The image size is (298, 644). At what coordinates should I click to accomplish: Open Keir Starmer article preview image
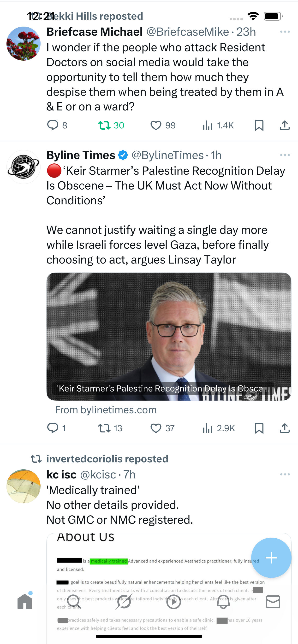pyautogui.click(x=168, y=336)
